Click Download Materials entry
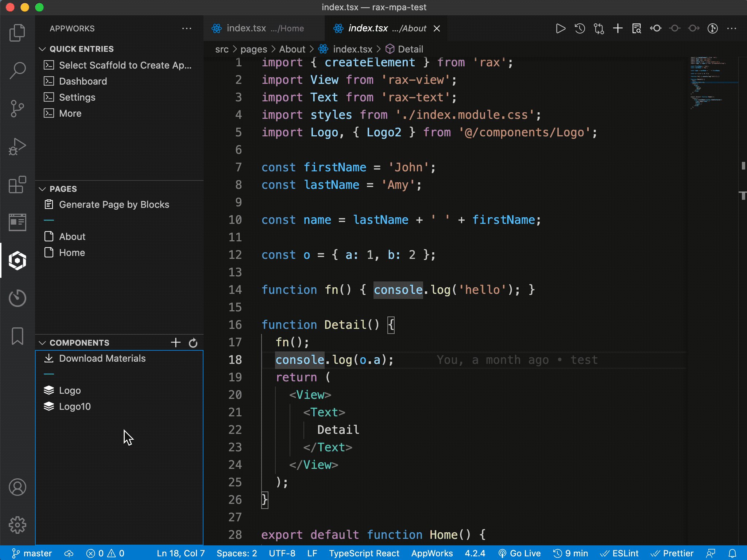The height and width of the screenshot is (560, 747). tap(102, 358)
